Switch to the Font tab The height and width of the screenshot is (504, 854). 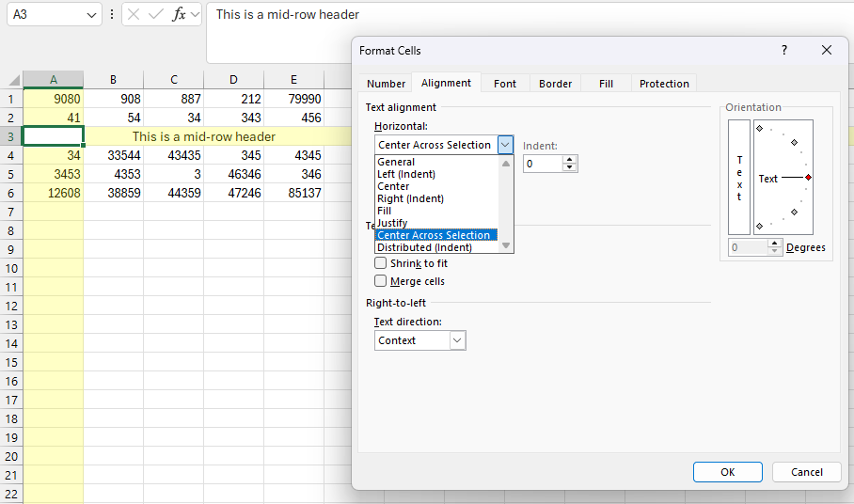[x=505, y=84]
